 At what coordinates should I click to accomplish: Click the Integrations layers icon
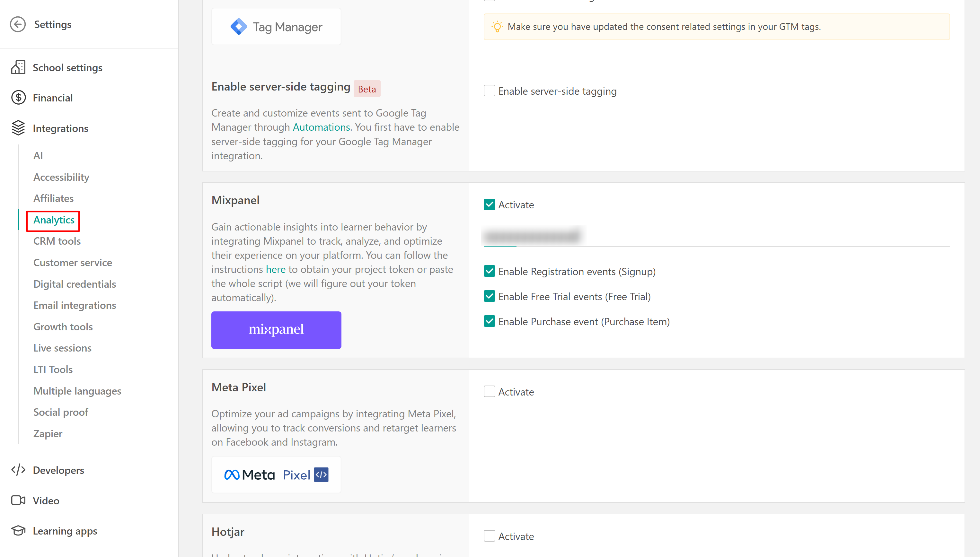point(18,128)
